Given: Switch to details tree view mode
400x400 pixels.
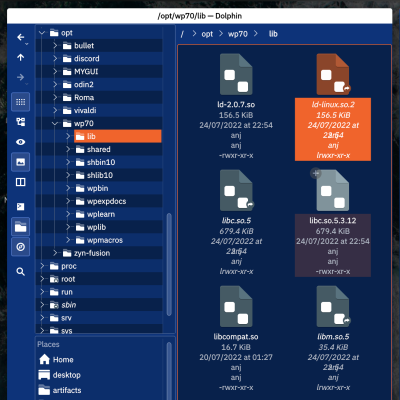Looking at the screenshot, I should [20, 122].
